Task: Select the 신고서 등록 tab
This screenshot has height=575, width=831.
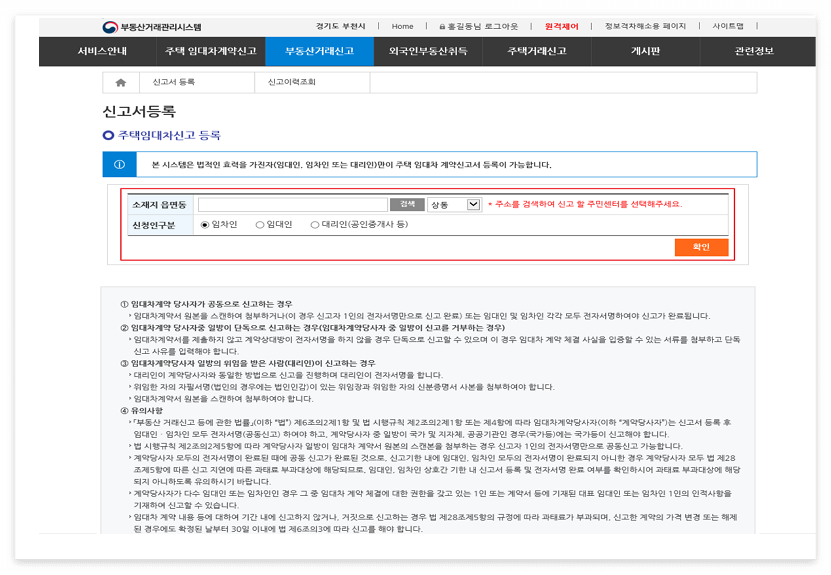Action: 197,82
